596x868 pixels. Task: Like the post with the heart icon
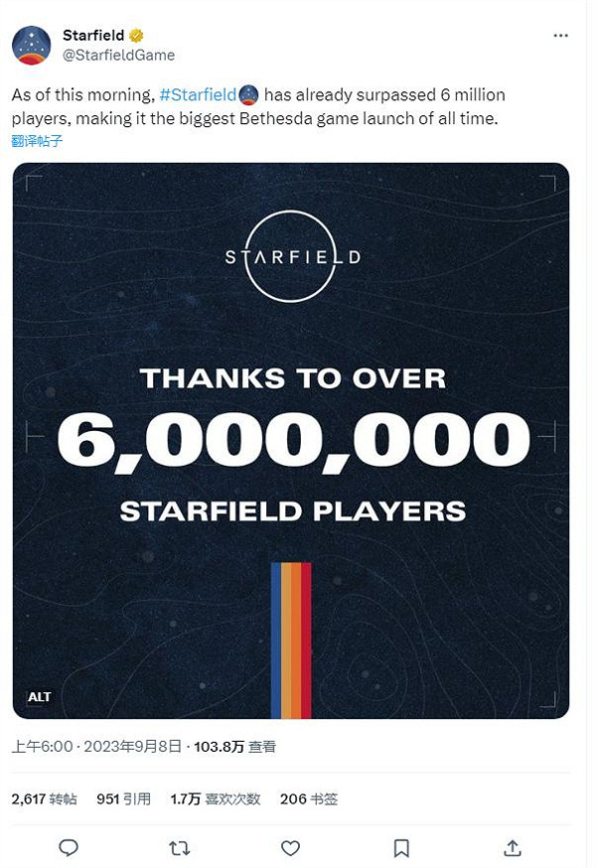pyautogui.click(x=290, y=847)
